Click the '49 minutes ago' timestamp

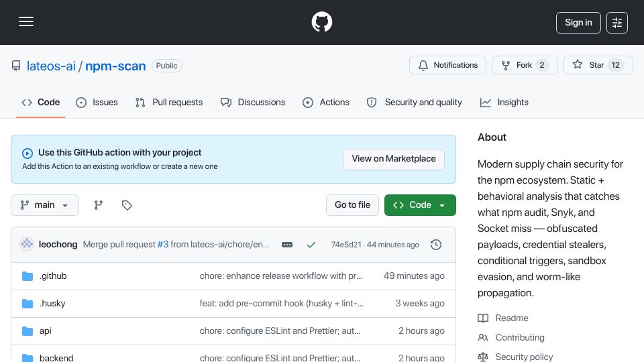(x=414, y=276)
